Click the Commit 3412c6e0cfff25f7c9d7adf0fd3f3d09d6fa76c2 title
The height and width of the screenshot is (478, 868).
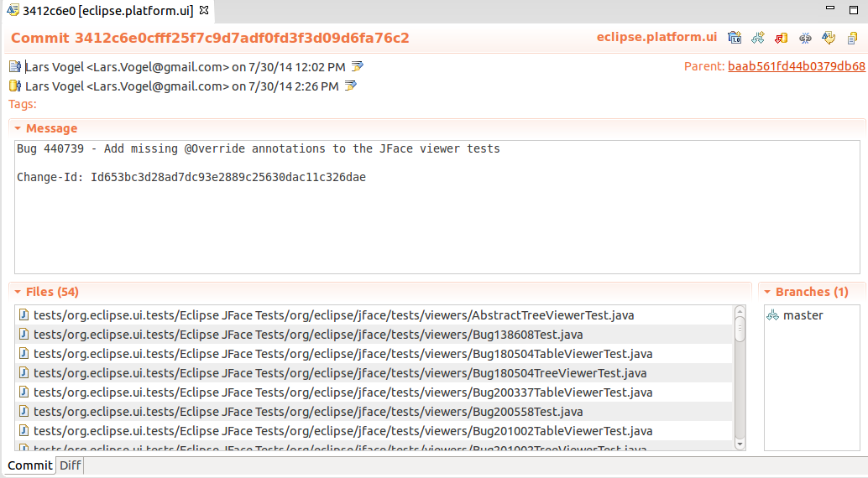point(210,39)
